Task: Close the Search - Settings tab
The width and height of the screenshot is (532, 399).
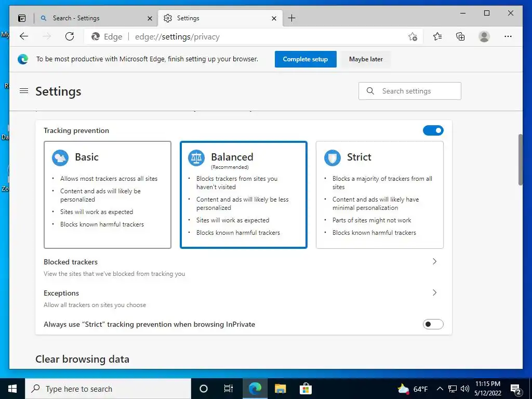Action: click(150, 18)
